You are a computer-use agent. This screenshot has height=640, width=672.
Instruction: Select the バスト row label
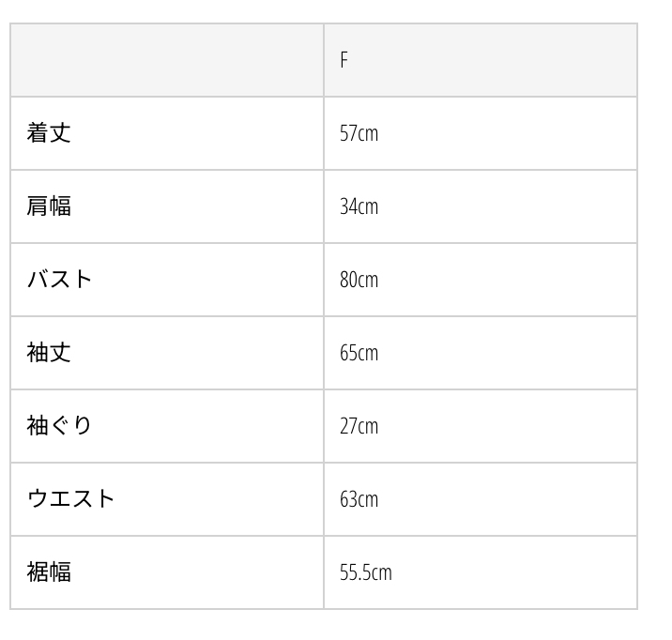(60, 280)
